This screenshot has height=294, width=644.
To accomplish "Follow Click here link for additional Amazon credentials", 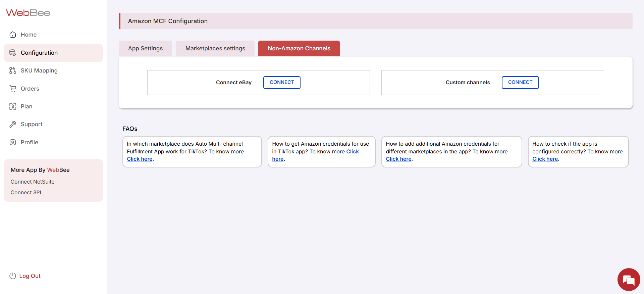I will point(398,159).
